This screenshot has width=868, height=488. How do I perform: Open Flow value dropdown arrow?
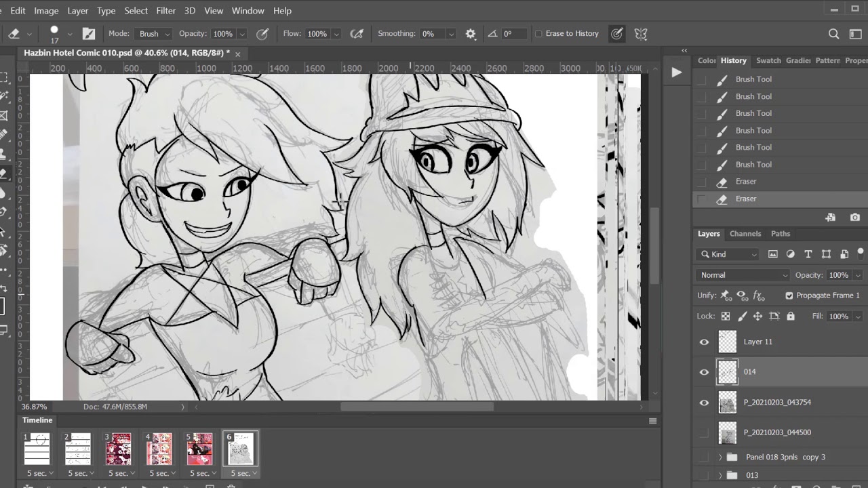click(x=336, y=34)
